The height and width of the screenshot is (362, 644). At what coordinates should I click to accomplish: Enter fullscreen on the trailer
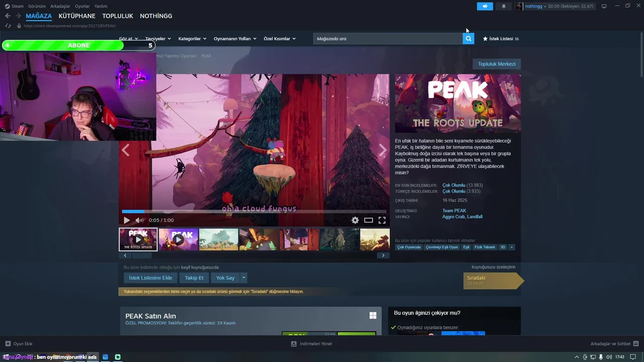point(382,220)
